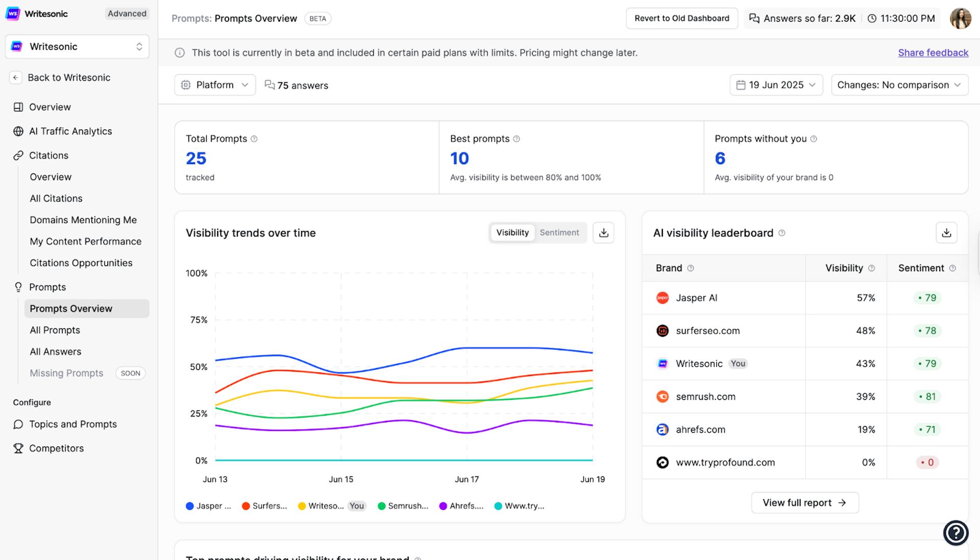The height and width of the screenshot is (560, 980).
Task: Click the info icon beside Sentiment column header
Action: click(x=952, y=268)
